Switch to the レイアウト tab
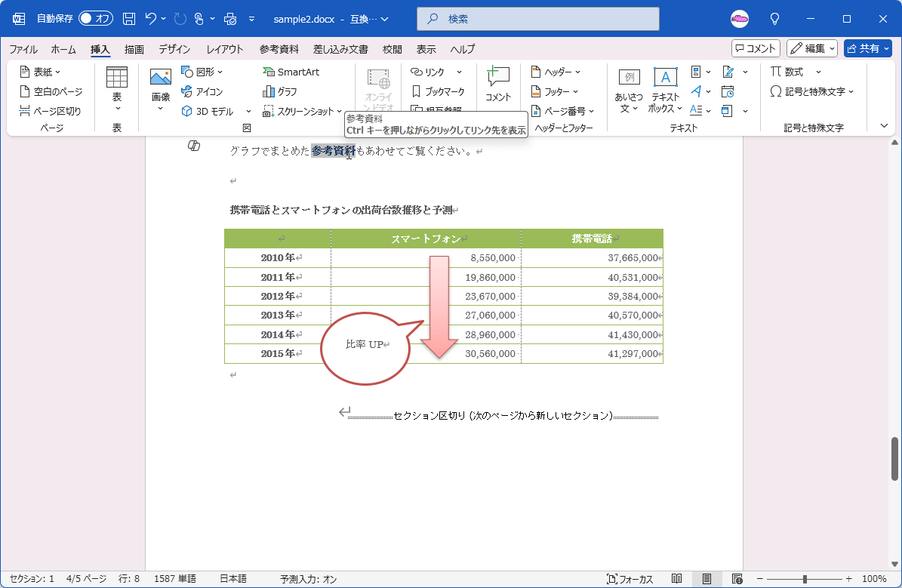 click(225, 50)
